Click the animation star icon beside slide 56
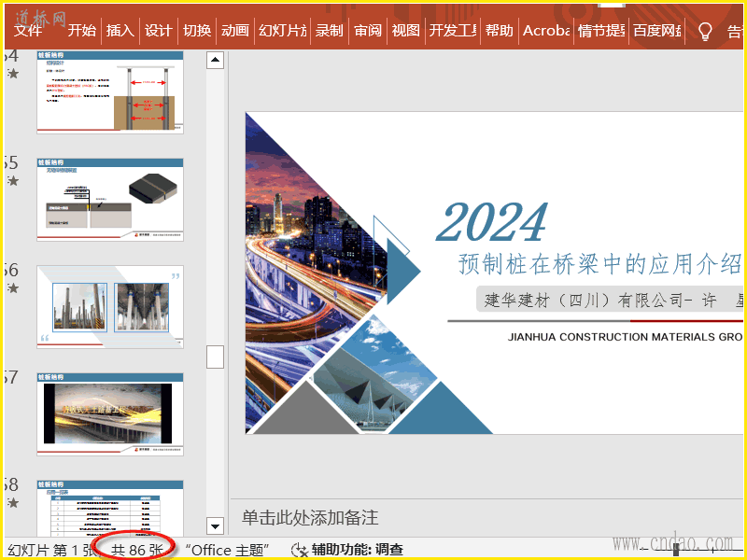Screen dimensions: 747x560 13,288
